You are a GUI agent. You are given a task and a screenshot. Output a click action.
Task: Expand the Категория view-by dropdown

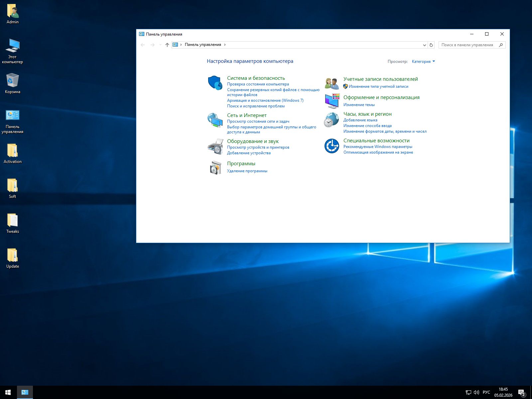pos(423,62)
